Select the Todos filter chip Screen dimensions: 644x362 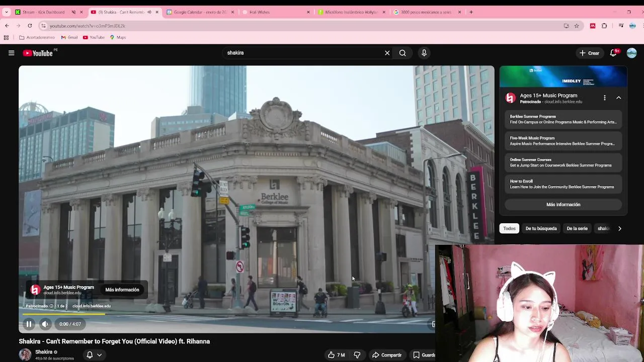click(x=509, y=229)
